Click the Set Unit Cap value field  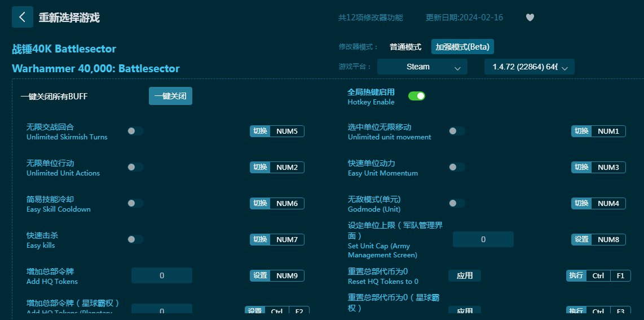483,239
